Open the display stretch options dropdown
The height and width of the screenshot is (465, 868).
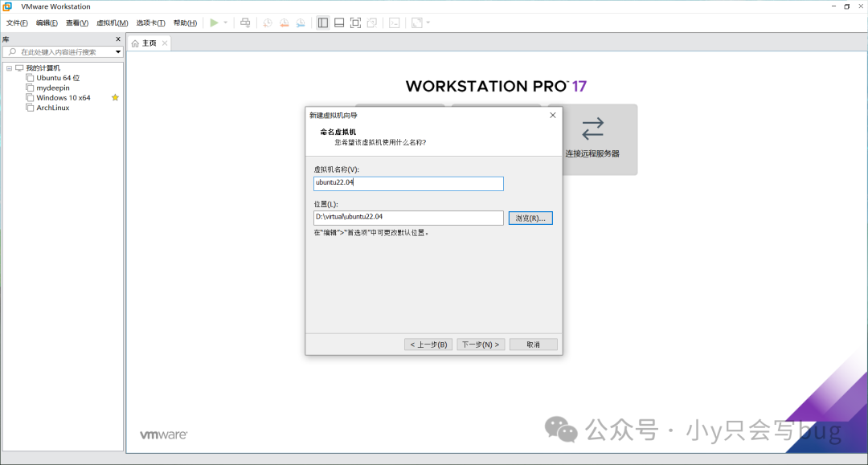427,22
